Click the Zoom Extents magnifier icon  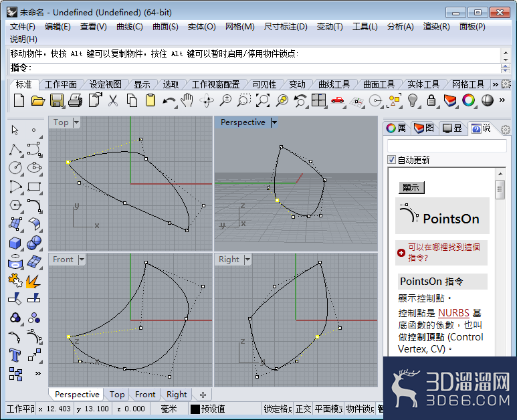point(263,100)
